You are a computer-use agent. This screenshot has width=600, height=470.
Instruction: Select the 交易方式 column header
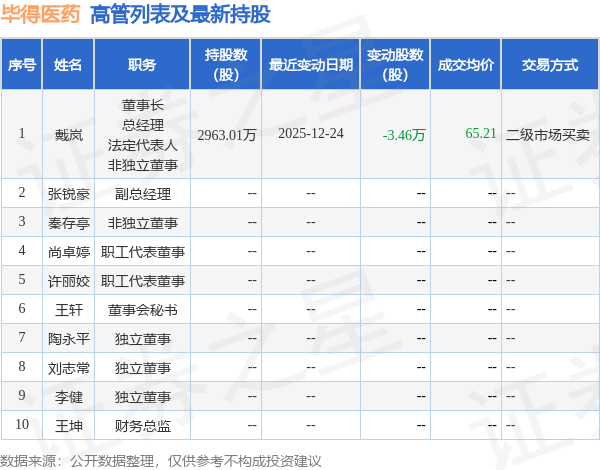tap(550, 65)
